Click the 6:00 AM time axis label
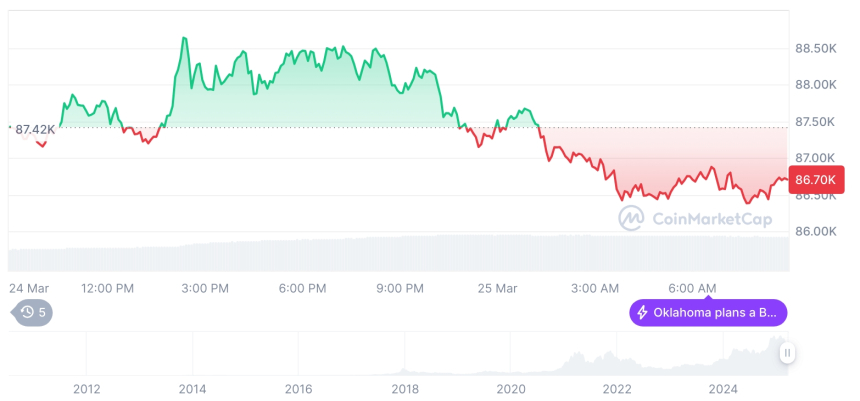 click(692, 288)
